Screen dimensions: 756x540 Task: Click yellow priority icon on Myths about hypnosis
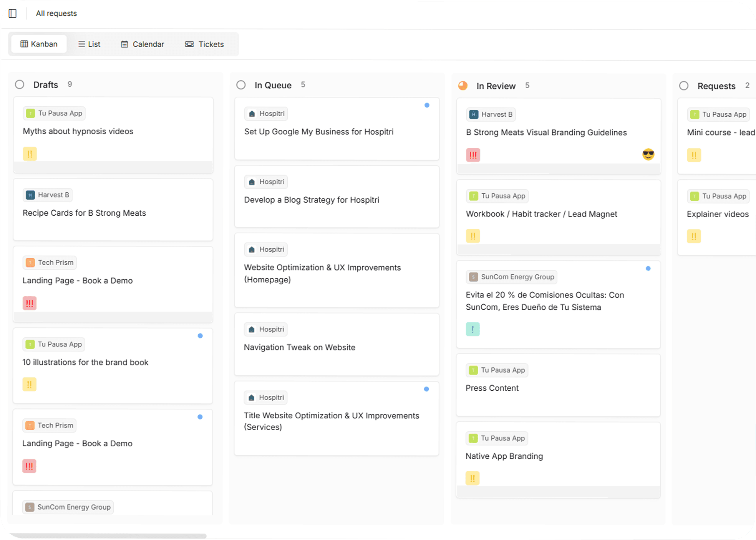point(30,154)
